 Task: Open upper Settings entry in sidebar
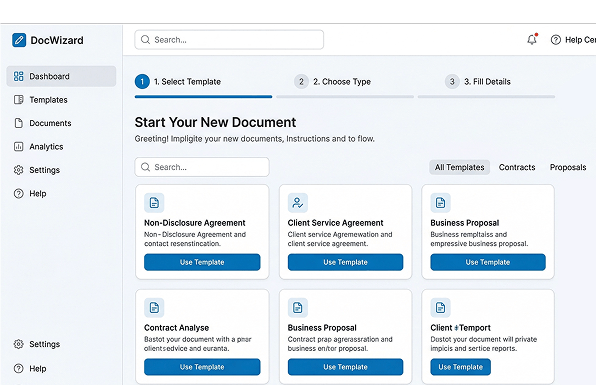[x=61, y=170]
